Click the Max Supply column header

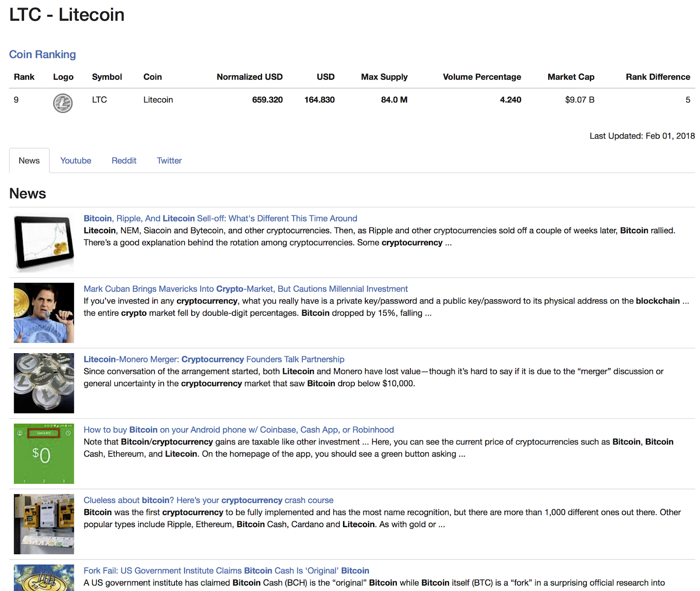coord(384,77)
